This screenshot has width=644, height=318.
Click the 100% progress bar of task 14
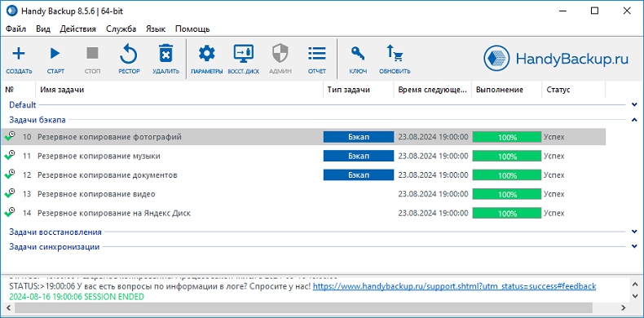coord(507,213)
